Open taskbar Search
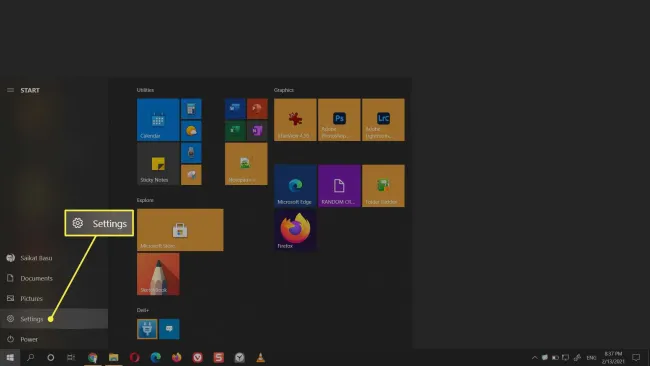This screenshot has height=366, width=650. 30,357
